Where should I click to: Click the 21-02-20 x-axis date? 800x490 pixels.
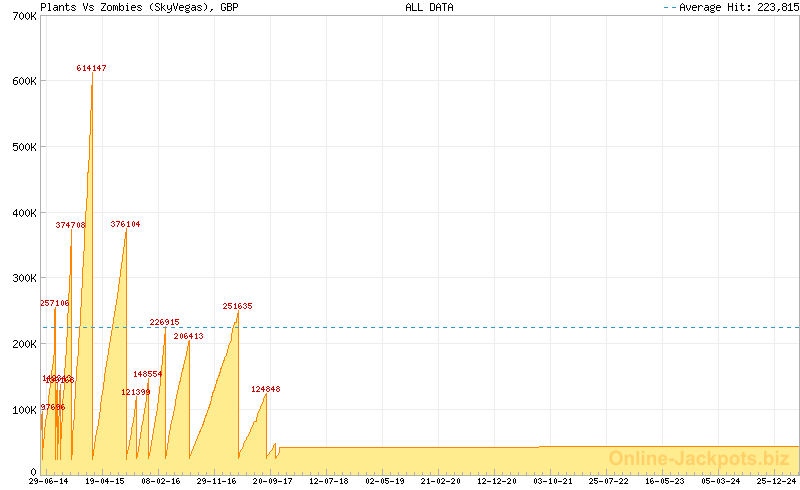[440, 481]
